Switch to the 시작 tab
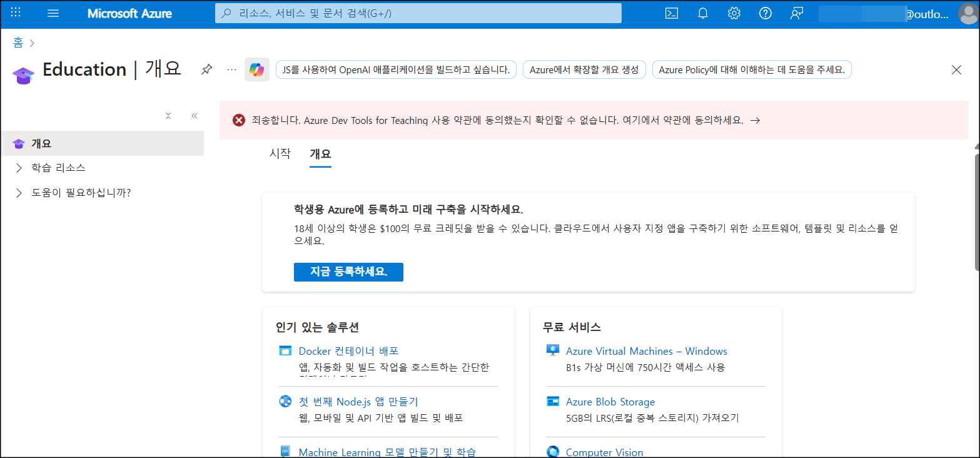The image size is (980, 458). pyautogui.click(x=280, y=154)
